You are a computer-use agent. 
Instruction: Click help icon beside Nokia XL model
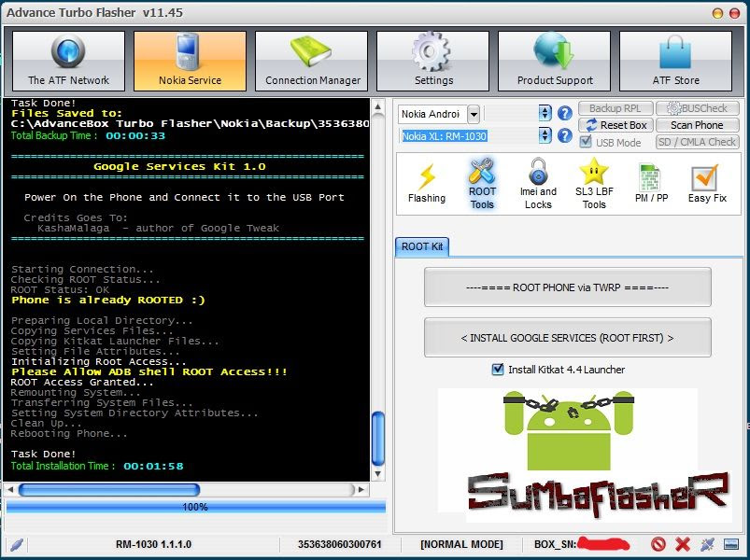click(565, 135)
